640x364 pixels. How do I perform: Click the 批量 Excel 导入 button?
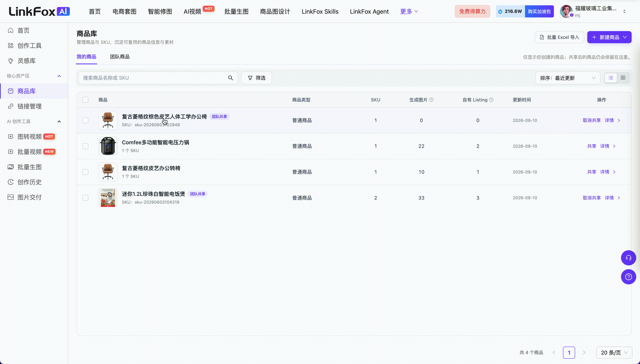(559, 37)
